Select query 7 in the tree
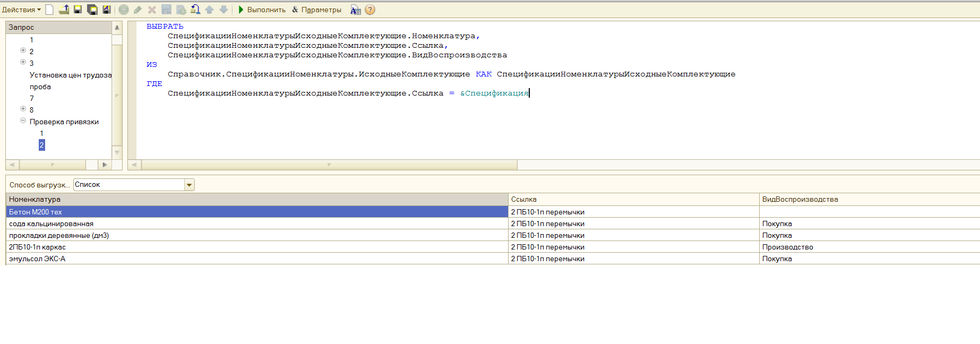Image resolution: width=980 pixels, height=344 pixels. pos(32,98)
